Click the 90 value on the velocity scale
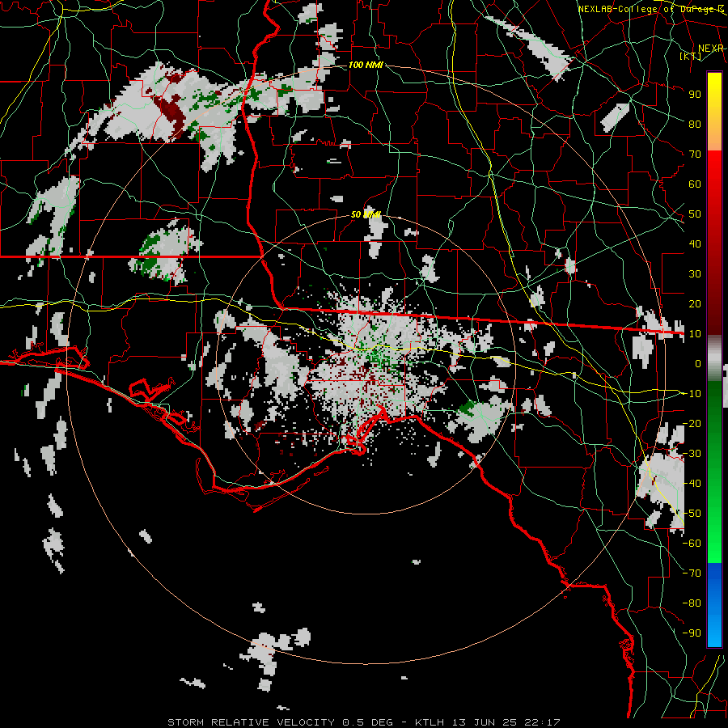The height and width of the screenshot is (728, 728). click(x=695, y=95)
